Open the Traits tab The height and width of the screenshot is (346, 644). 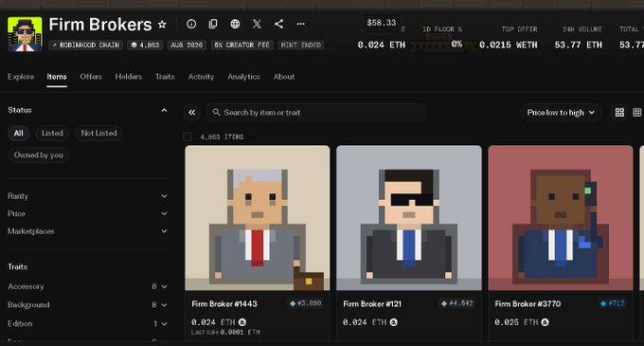point(165,77)
